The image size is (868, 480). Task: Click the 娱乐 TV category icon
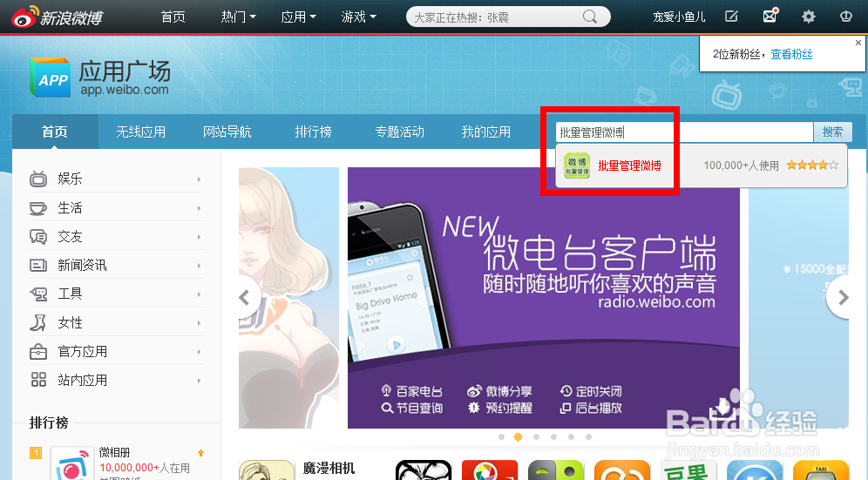pos(38,179)
